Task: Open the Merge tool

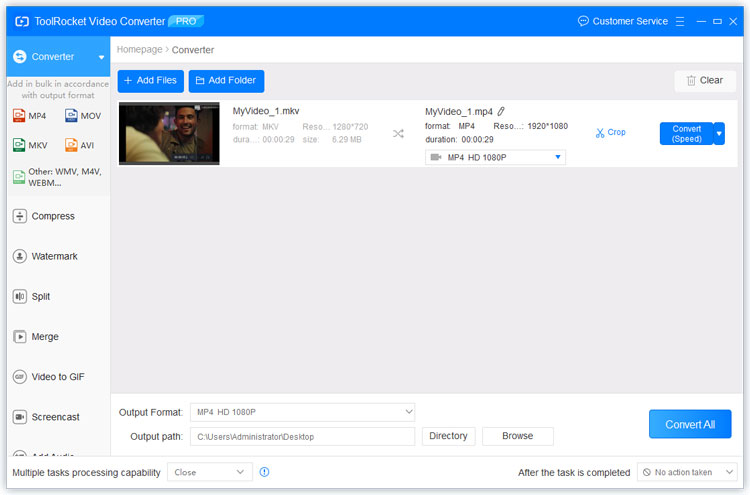Action: coord(36,337)
